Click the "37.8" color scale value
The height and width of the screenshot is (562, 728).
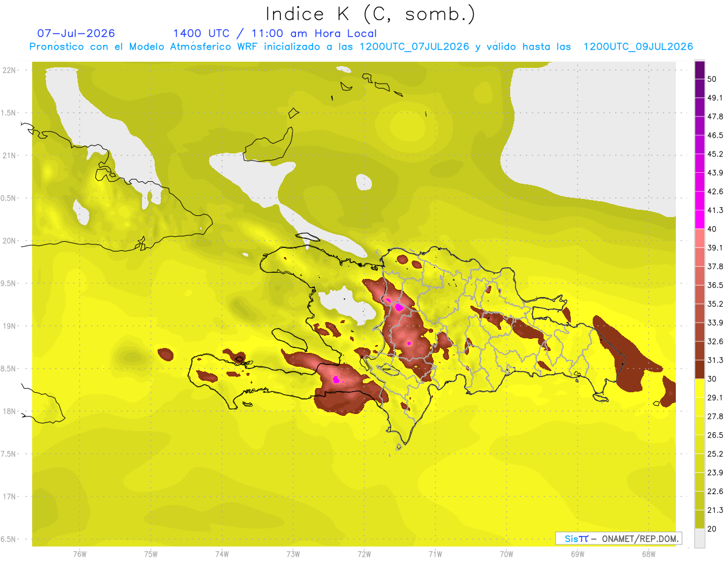715,267
